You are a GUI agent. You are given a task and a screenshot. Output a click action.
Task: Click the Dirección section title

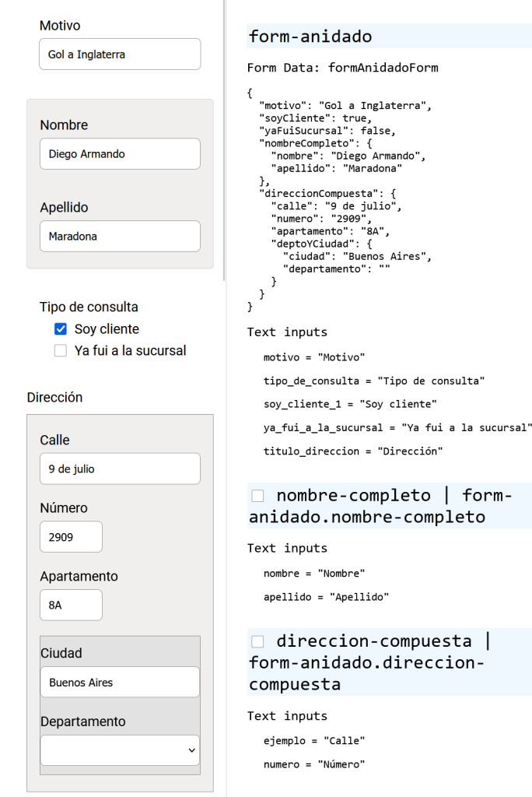click(x=54, y=397)
